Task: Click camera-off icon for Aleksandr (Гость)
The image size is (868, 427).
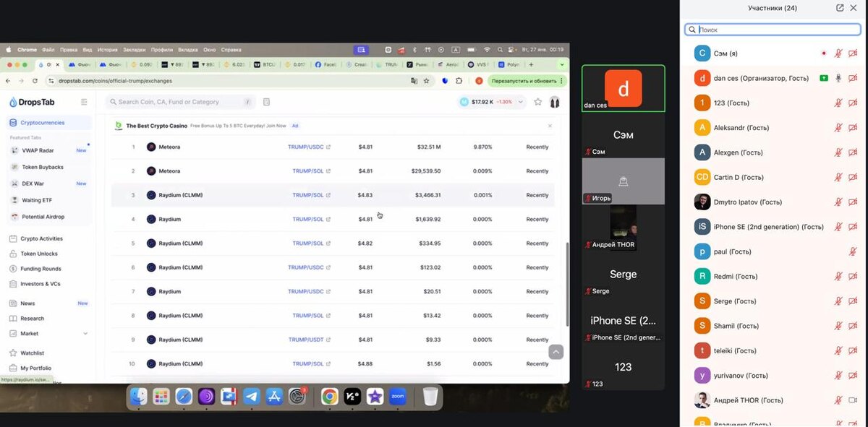Action: coord(854,128)
